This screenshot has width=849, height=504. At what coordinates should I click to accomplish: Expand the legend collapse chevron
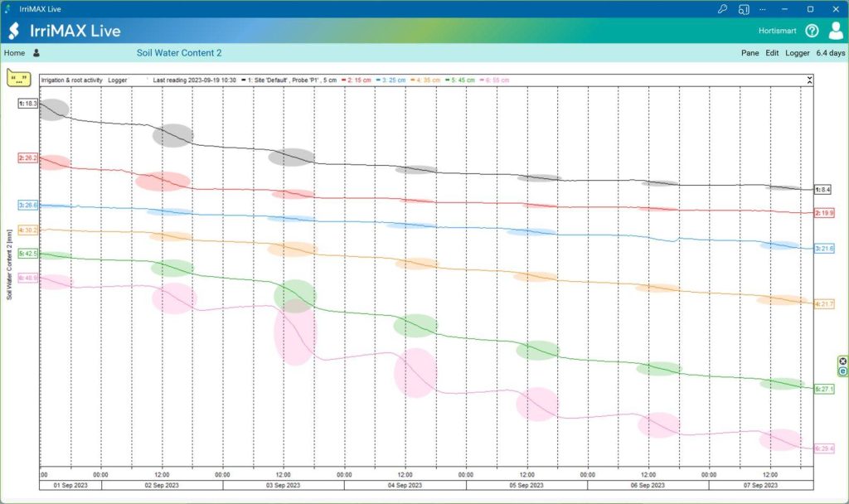[x=809, y=80]
